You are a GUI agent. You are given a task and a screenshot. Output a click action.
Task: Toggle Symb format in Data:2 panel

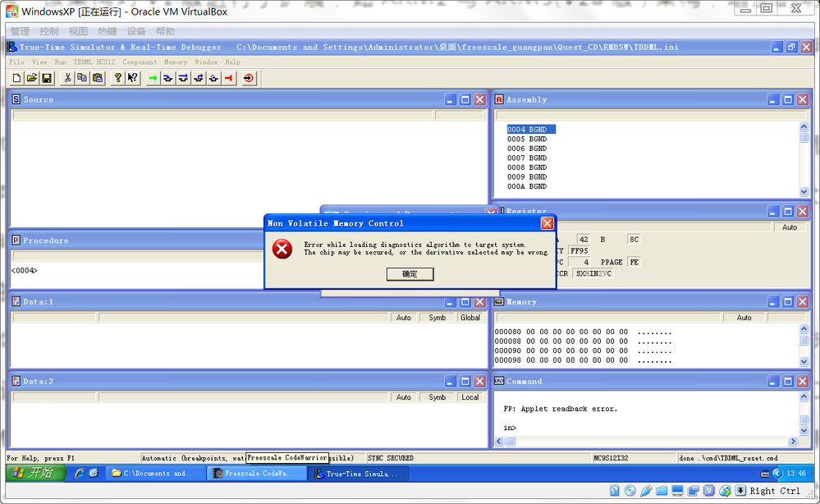coord(437,397)
